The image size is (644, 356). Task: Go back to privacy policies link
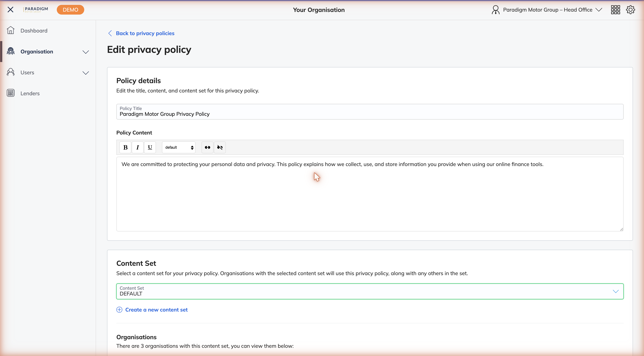(x=145, y=33)
